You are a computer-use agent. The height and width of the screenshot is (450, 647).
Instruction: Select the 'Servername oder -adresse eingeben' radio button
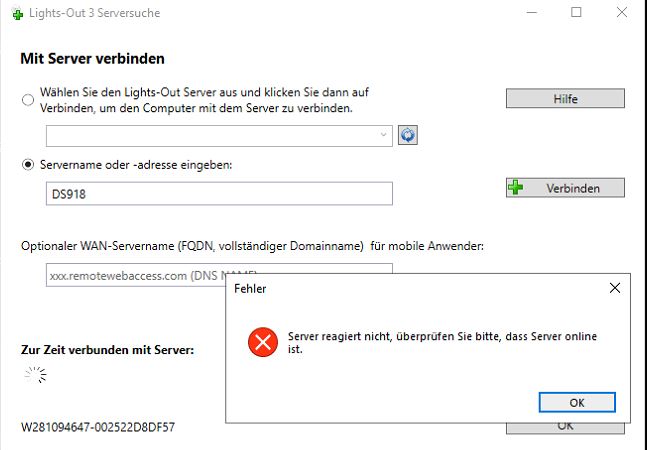coord(27,164)
